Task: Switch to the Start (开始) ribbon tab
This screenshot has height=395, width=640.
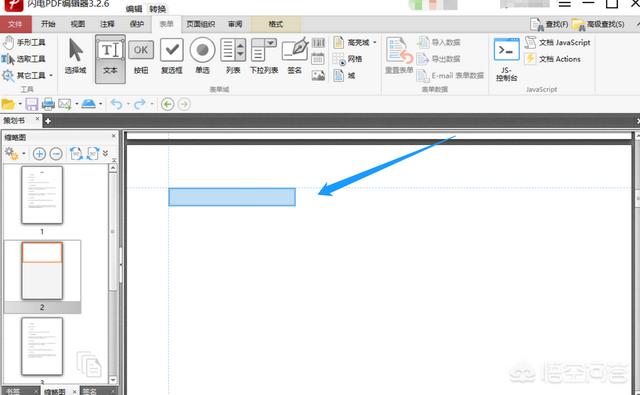Action: [x=48, y=24]
